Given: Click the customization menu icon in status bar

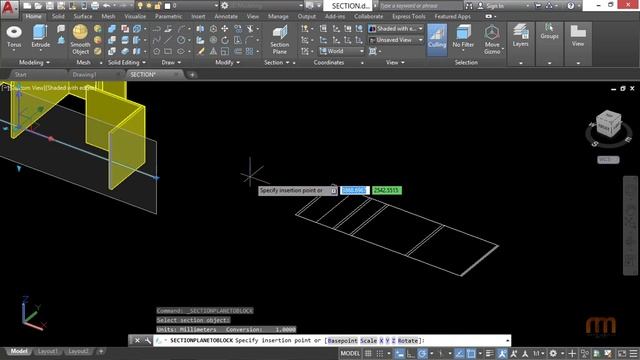Looking at the screenshot, I should click(633, 353).
